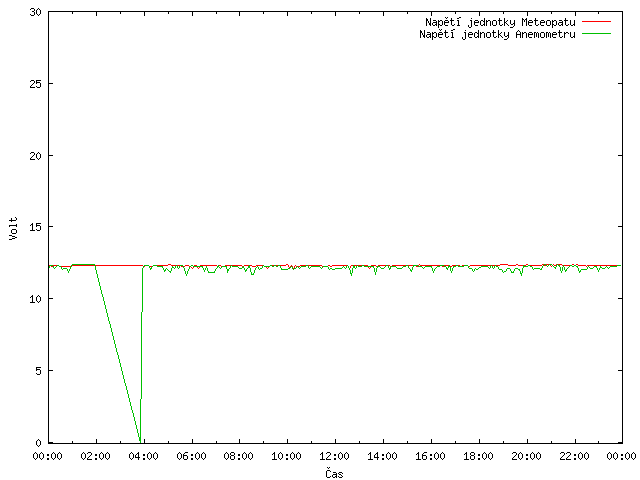
Task: Click the green legend line sample
Action: (596, 33)
